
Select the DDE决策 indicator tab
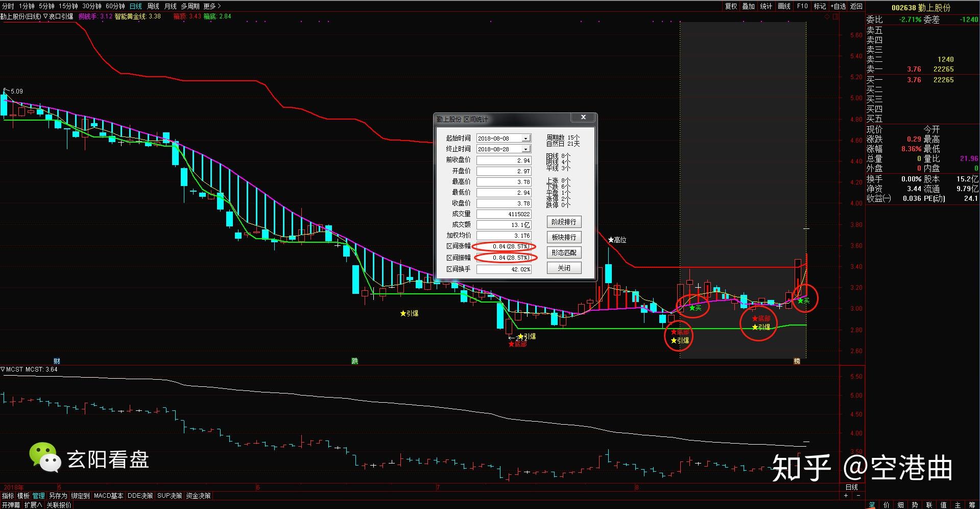[x=140, y=496]
